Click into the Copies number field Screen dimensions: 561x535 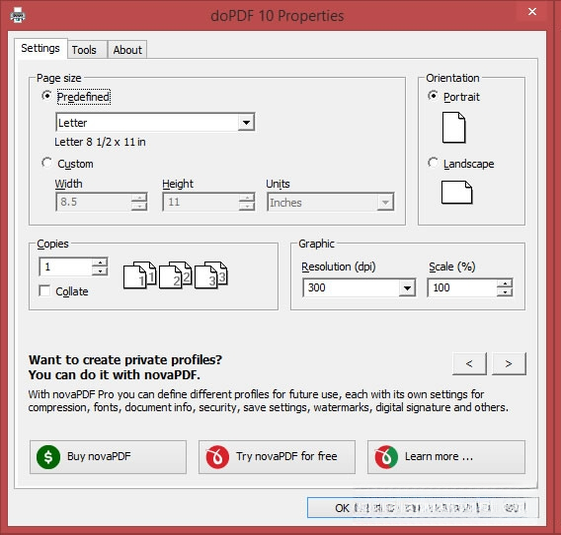65,267
